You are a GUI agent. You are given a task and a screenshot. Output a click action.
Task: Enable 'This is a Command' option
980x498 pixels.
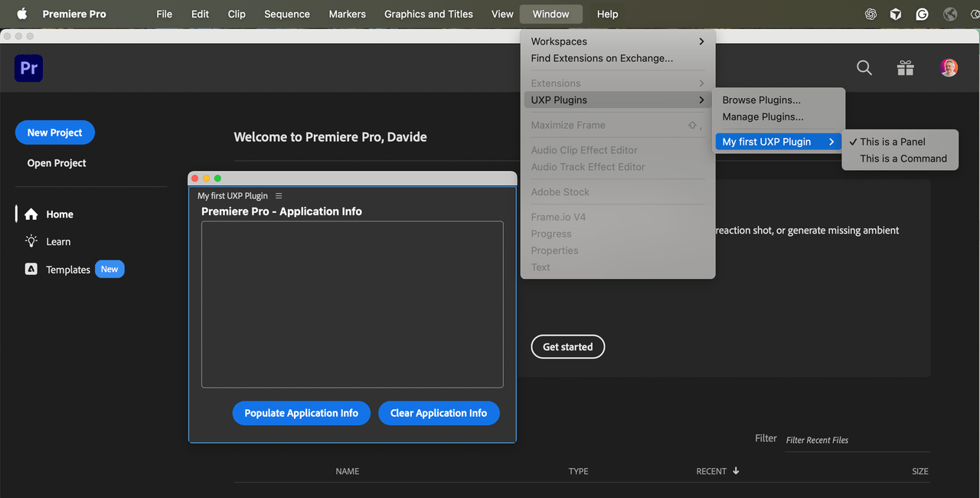click(x=900, y=159)
